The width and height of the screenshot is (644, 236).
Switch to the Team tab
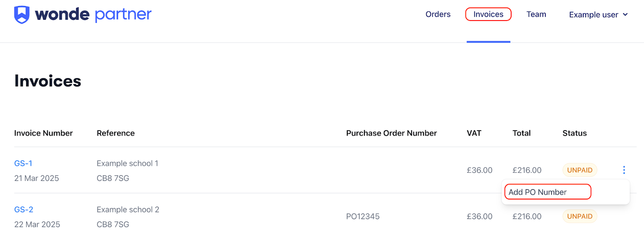[536, 14]
